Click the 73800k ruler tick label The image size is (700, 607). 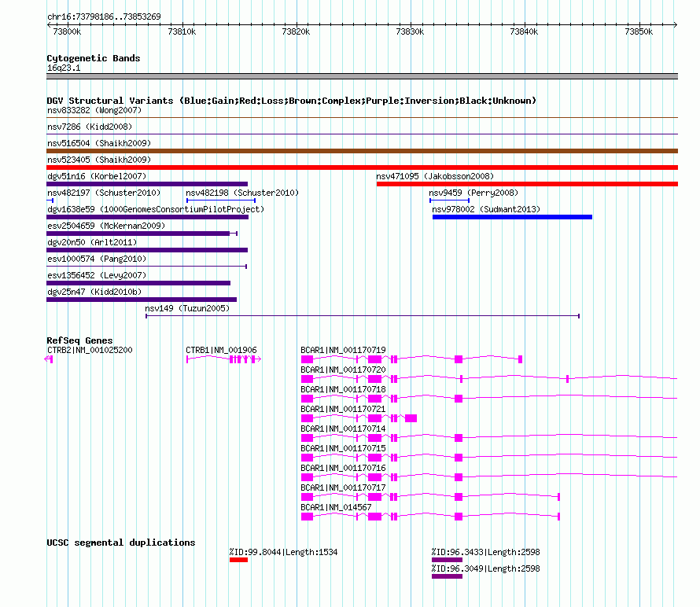point(67,31)
